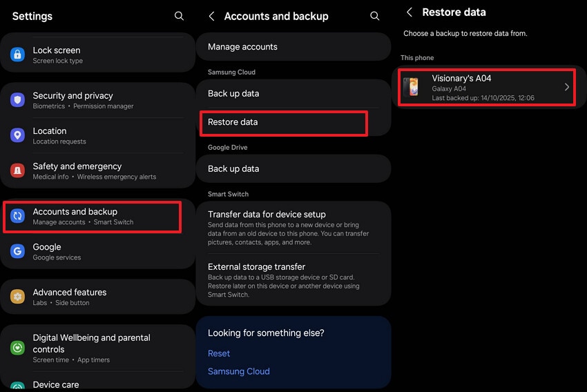Tap the Accounts and backup sync icon
This screenshot has width=587, height=392.
17,216
